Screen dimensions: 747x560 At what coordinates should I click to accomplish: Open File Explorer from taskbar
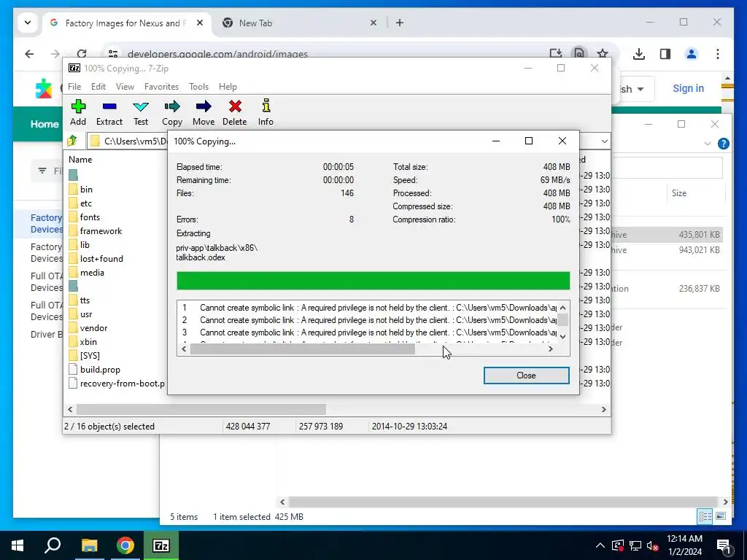pyautogui.click(x=89, y=545)
